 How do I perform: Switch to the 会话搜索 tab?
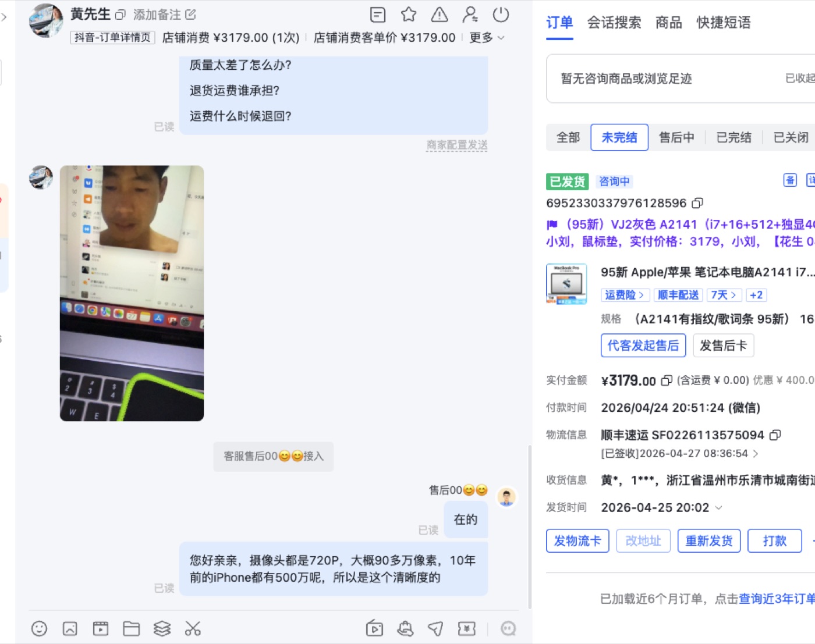pos(614,23)
